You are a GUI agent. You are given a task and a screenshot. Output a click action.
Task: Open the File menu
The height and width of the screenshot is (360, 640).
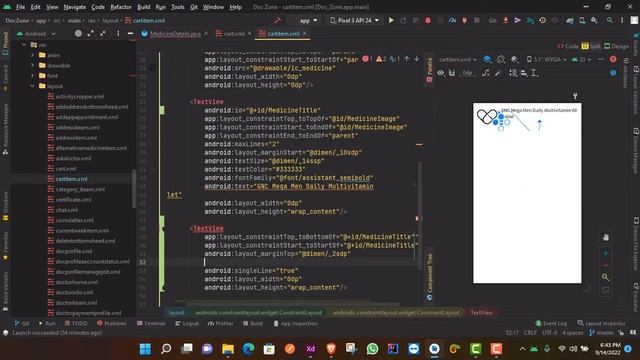click(20, 7)
